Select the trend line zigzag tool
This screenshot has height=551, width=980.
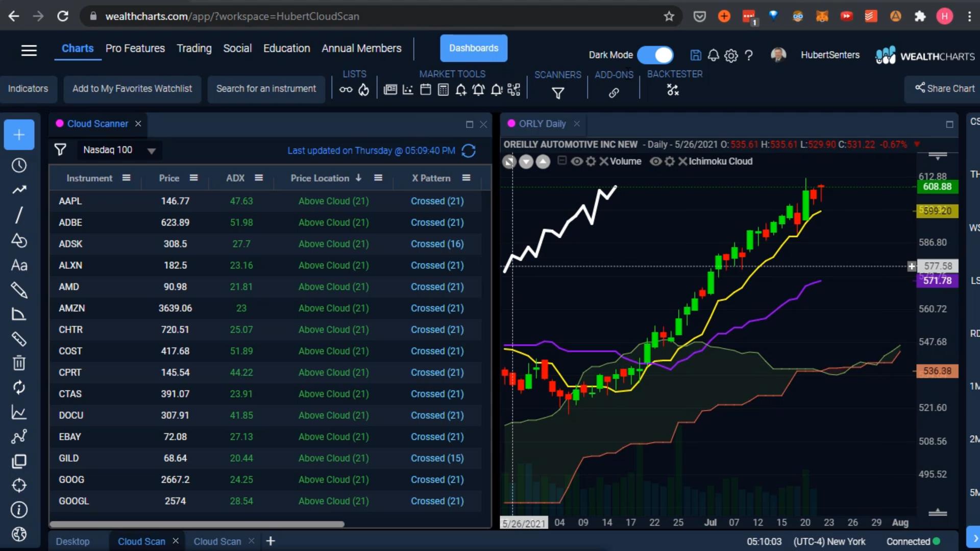pos(19,190)
